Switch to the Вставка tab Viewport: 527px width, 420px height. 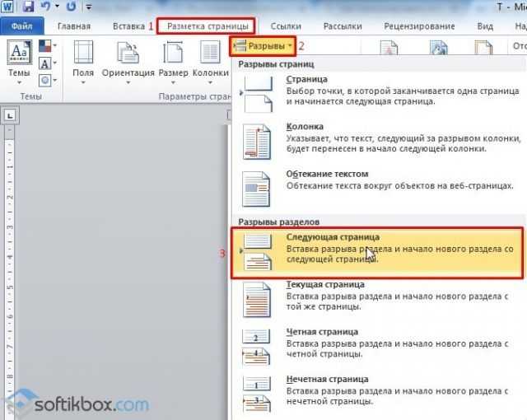pyautogui.click(x=128, y=26)
